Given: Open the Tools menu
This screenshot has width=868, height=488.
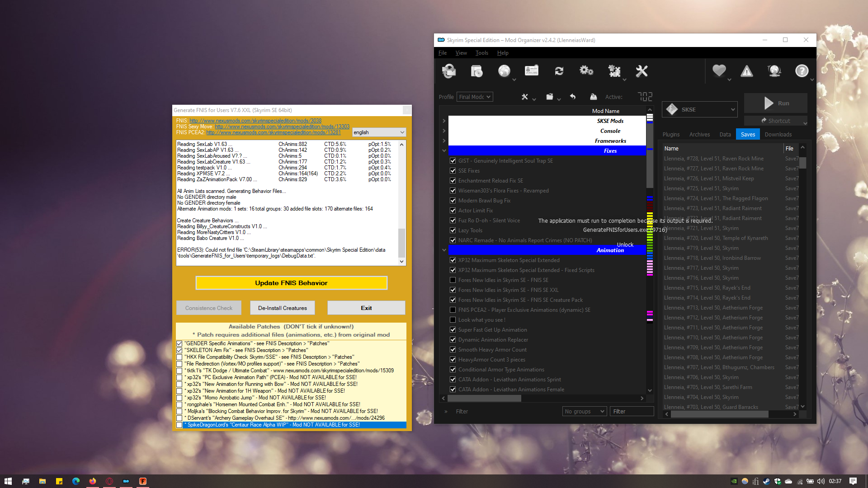Looking at the screenshot, I should coord(482,53).
